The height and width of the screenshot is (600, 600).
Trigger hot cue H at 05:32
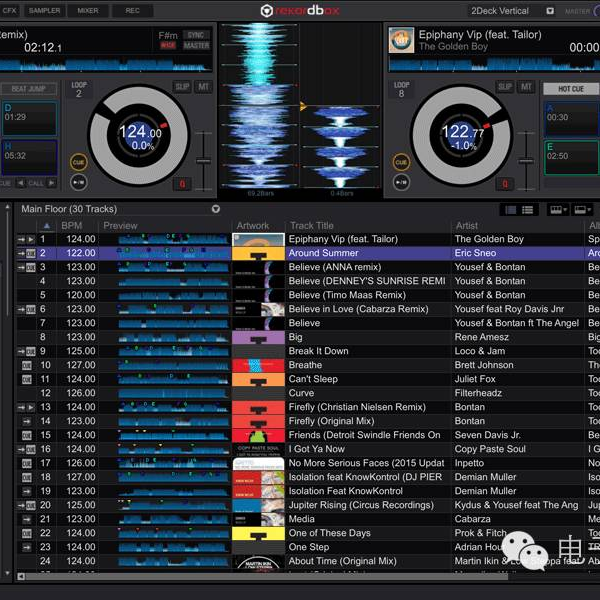point(30,157)
